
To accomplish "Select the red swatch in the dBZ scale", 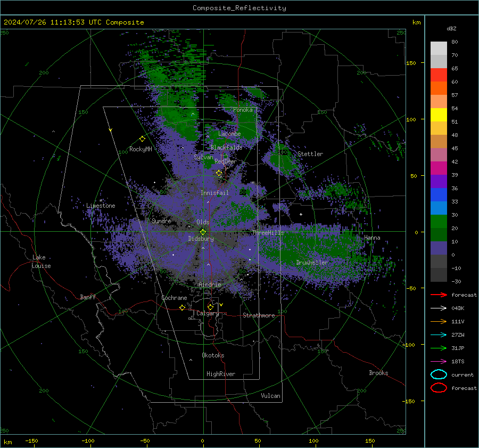I will pyautogui.click(x=439, y=75).
